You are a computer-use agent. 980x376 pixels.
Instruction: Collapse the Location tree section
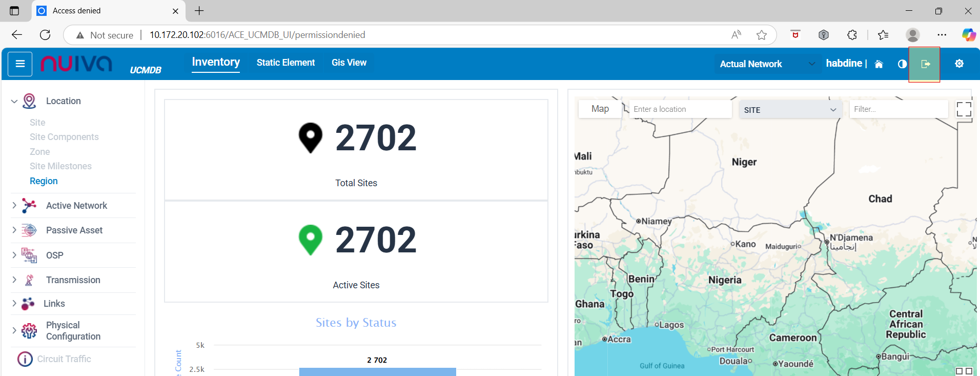(14, 102)
